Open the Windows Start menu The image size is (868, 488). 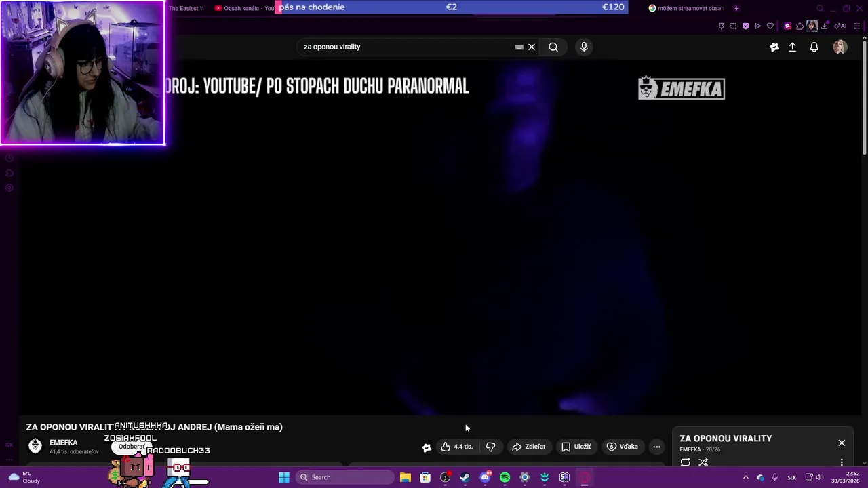pos(284,477)
